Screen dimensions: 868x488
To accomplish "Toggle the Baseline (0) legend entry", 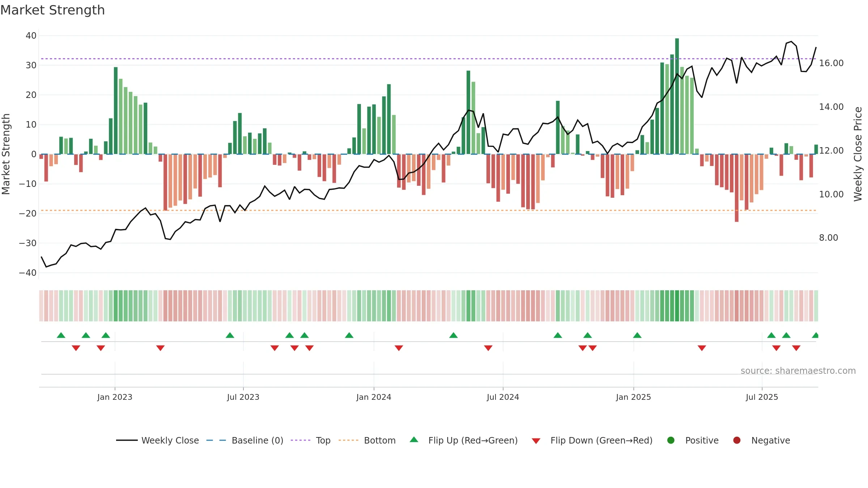I will tap(244, 440).
